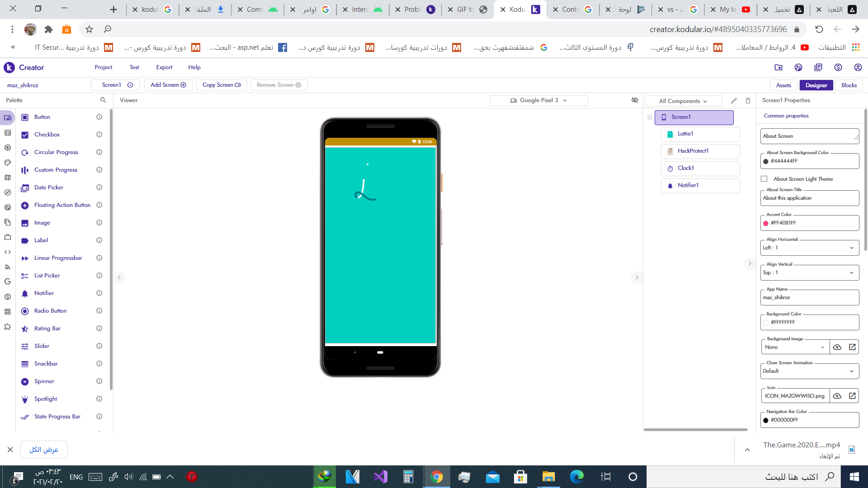Viewport: 868px width, 488px height.
Task: Click the Accent Color pink swatch
Action: click(766, 223)
